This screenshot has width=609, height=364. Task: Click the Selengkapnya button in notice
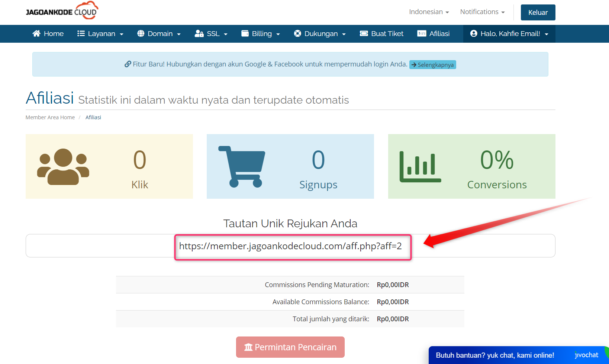pyautogui.click(x=433, y=65)
